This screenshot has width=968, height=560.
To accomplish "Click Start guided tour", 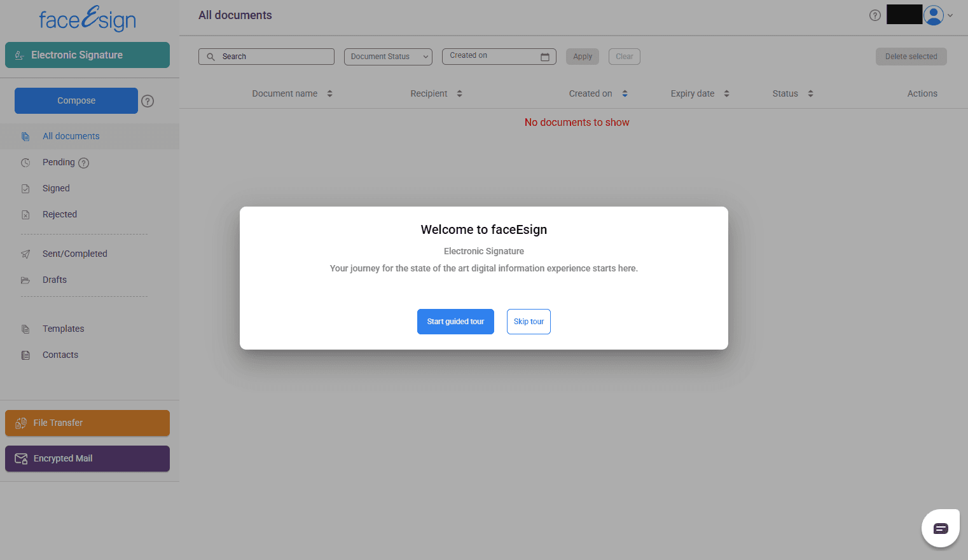I will tap(455, 322).
